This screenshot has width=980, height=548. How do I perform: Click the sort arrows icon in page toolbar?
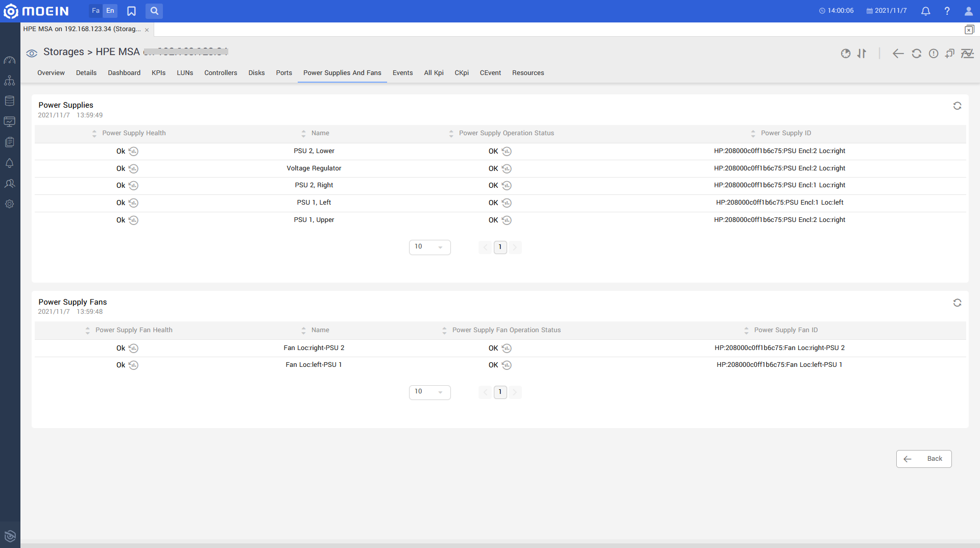coord(862,54)
